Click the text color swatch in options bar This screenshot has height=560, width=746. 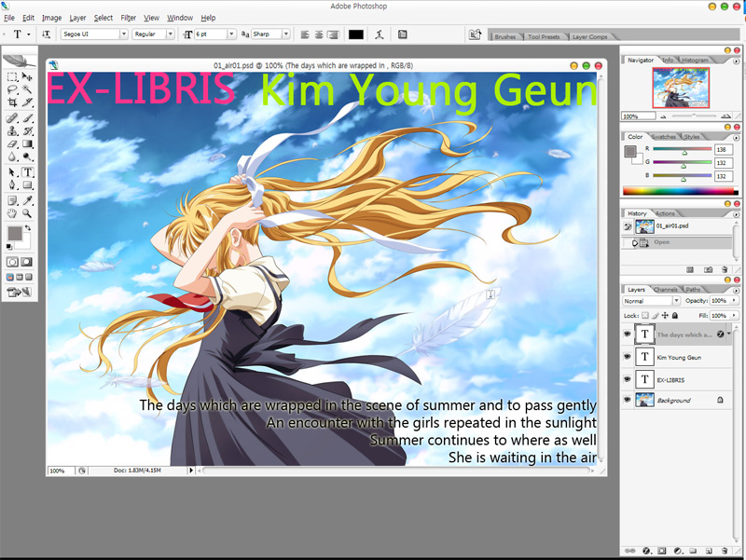[356, 34]
